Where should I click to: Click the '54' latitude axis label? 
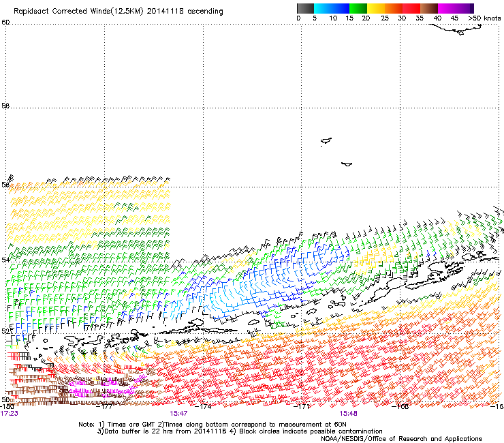[x=5, y=260]
